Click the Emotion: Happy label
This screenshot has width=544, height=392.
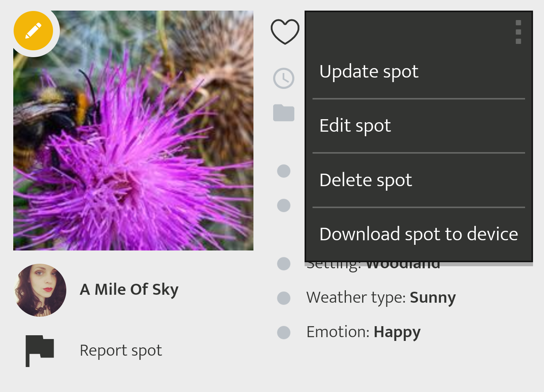click(363, 332)
